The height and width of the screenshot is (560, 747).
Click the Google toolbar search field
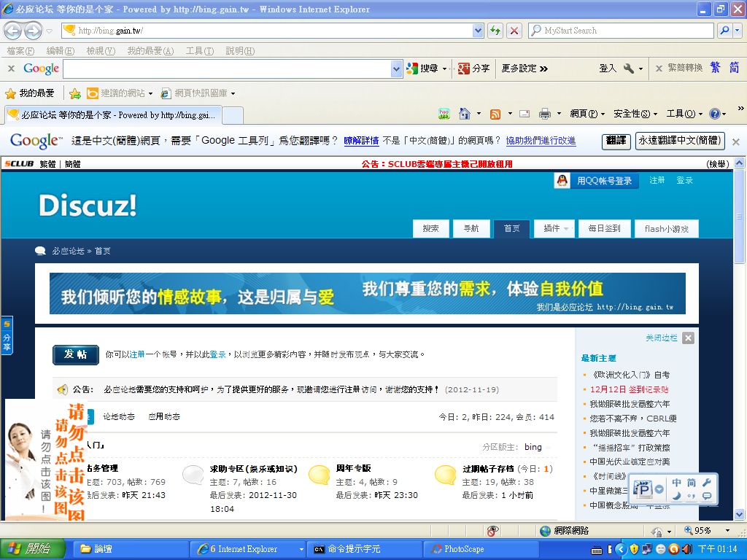point(228,69)
